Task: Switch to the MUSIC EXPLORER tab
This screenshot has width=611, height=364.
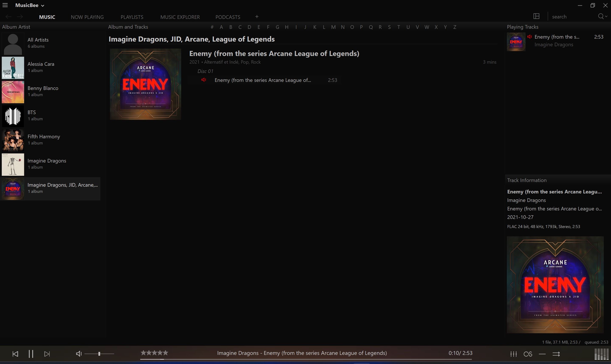Action: tap(180, 17)
